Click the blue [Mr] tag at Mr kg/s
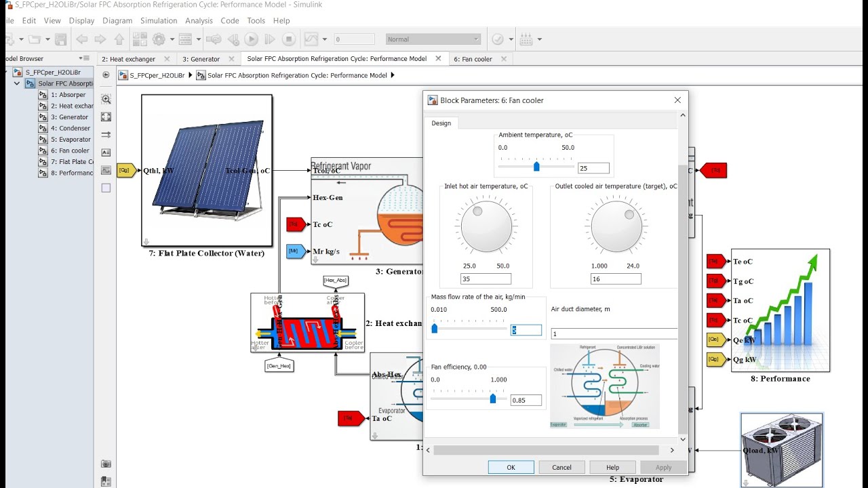868x488 pixels. (296, 251)
